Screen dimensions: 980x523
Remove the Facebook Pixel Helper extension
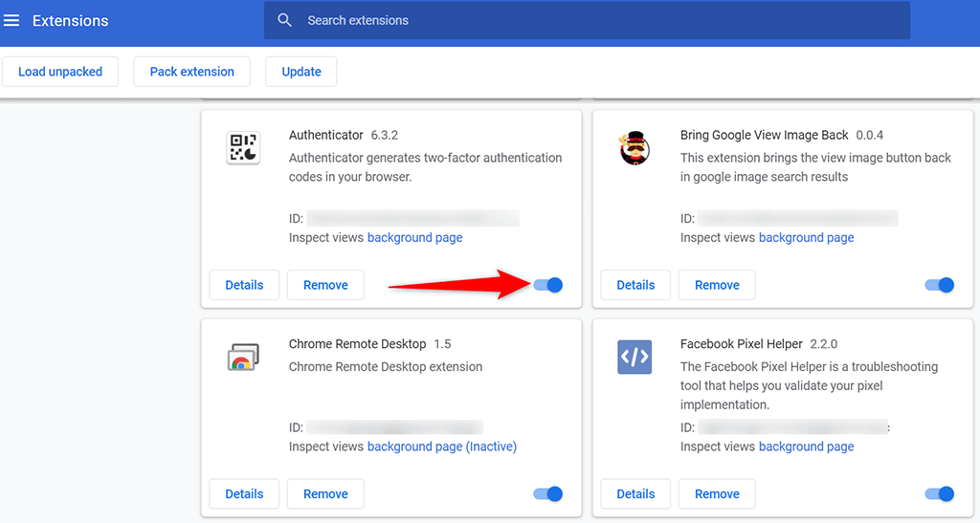(717, 494)
